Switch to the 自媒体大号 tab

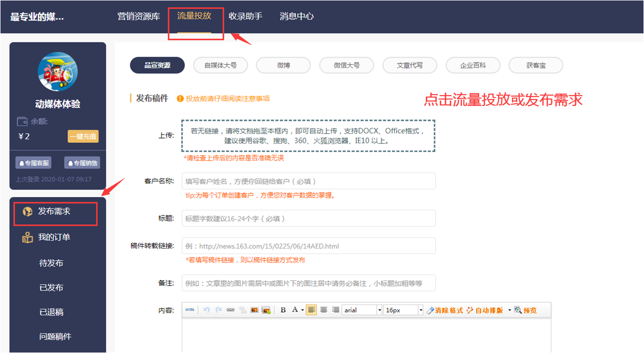click(x=220, y=65)
